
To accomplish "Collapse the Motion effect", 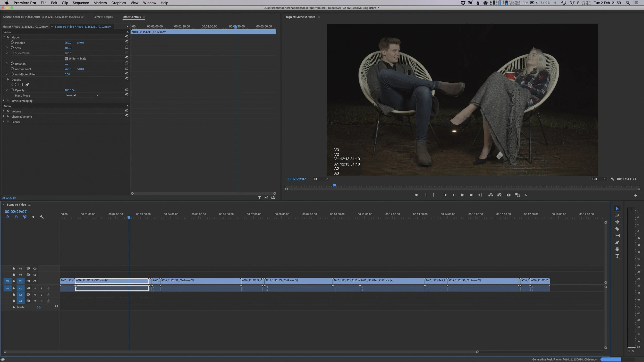I will point(4,37).
